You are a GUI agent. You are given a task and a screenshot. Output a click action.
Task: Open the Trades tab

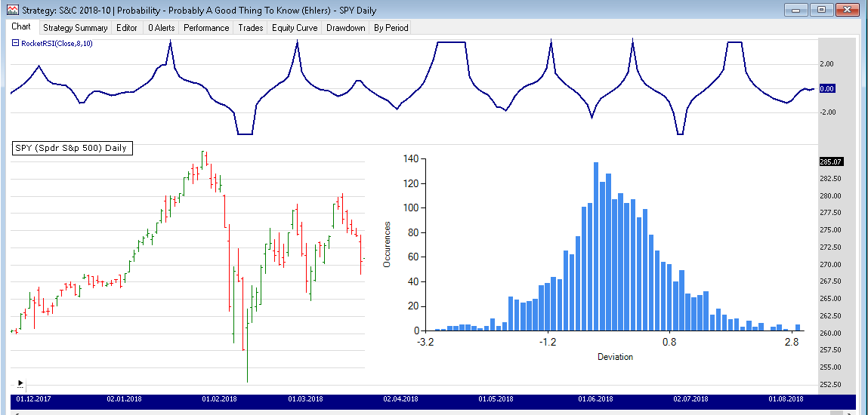point(251,28)
